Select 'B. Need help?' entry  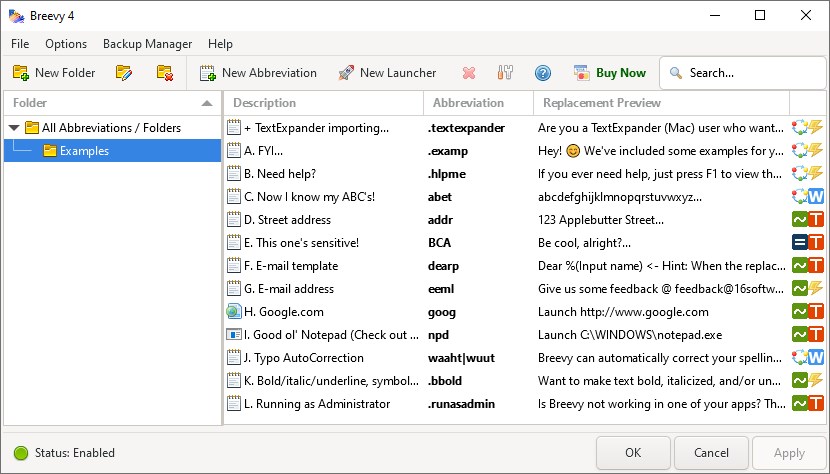[280, 174]
